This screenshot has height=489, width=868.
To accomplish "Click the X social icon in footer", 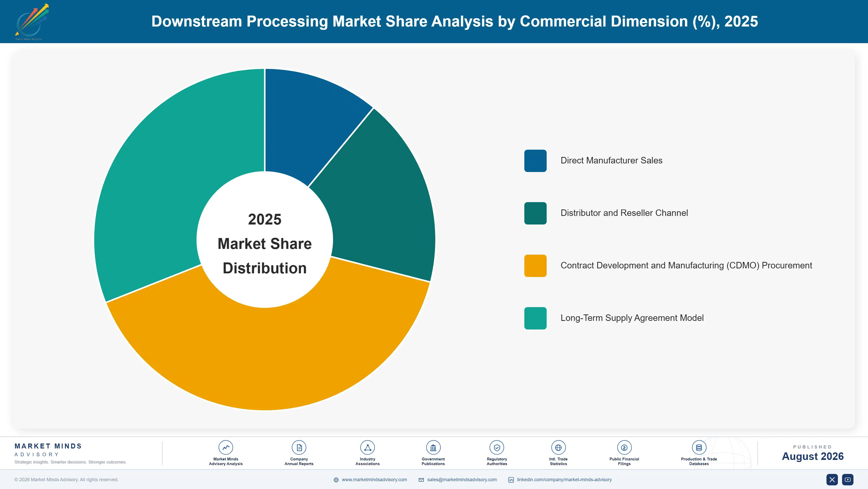I will tap(832, 480).
